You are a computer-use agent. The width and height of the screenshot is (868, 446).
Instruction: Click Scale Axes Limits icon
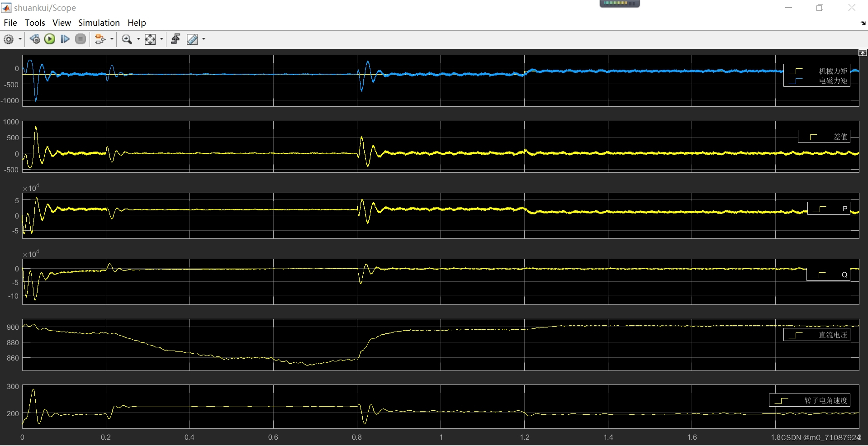150,39
